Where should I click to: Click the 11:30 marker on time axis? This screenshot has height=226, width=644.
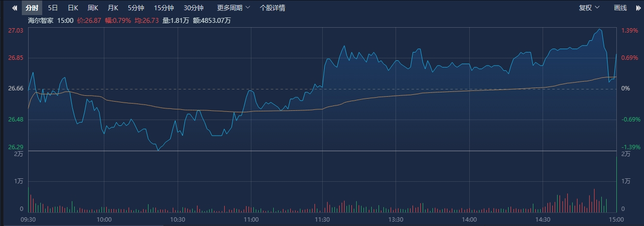pos(322,220)
